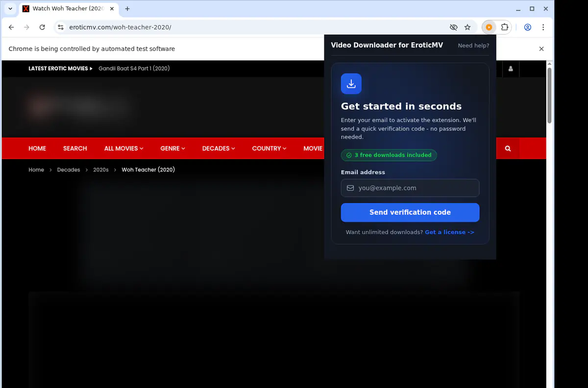
Task: Click the search magnifier icon in red navbar
Action: (x=508, y=148)
